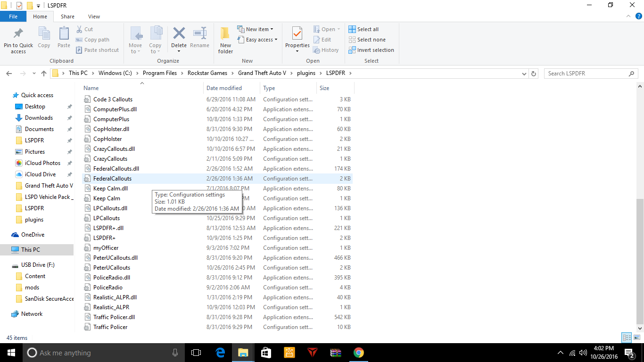Screen dimensions: 644x362
Task: Switch to details view layout
Action: click(x=627, y=337)
